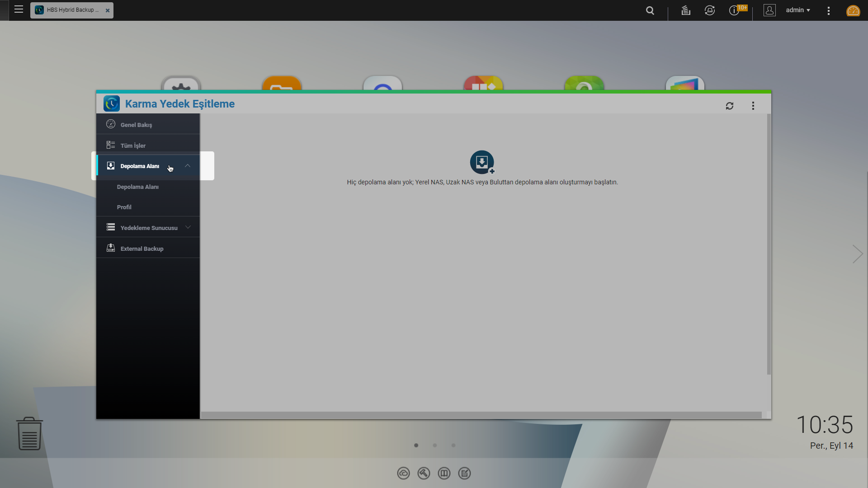
Task: Open the main hamburger menu
Action: coord(19,9)
